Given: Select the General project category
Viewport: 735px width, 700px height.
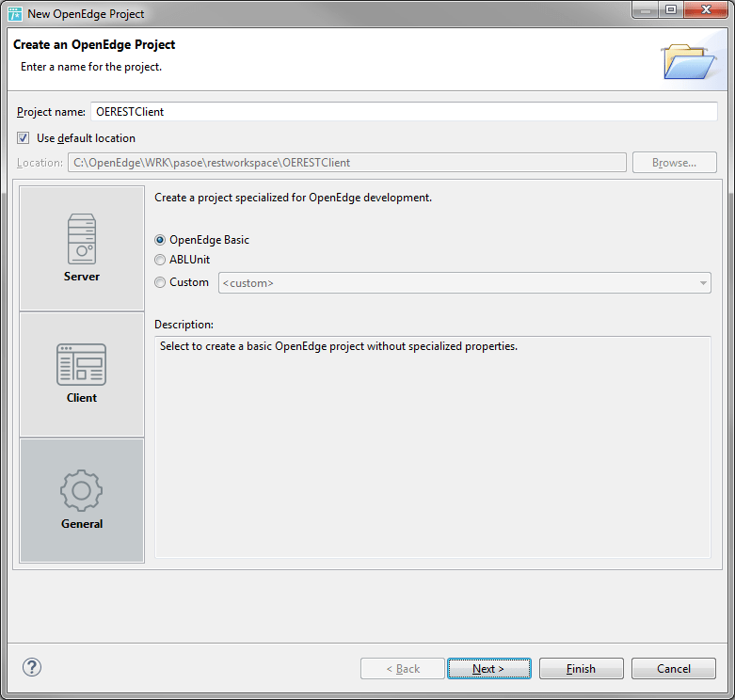Looking at the screenshot, I should [x=82, y=501].
